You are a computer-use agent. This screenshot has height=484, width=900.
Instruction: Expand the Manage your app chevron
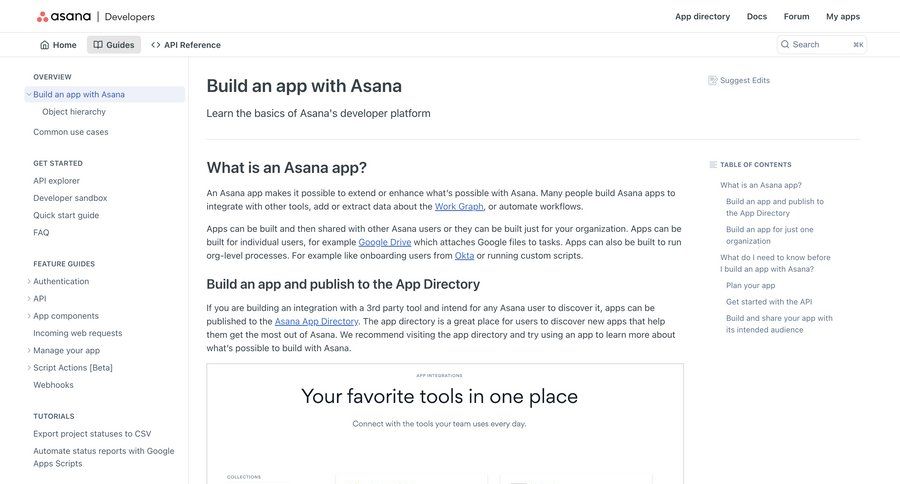(x=29, y=350)
